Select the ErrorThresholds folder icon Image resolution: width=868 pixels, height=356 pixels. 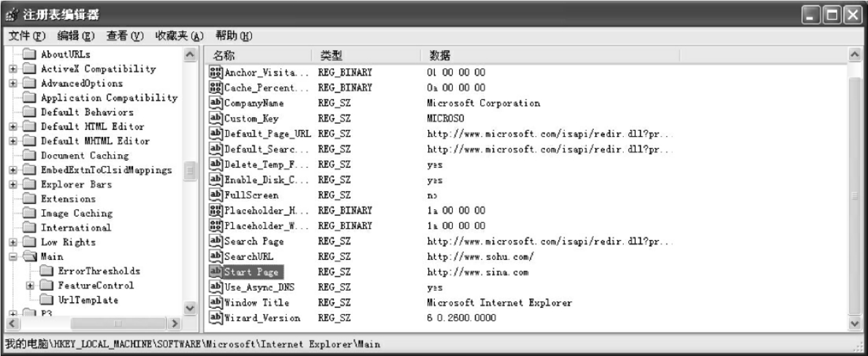tap(46, 271)
